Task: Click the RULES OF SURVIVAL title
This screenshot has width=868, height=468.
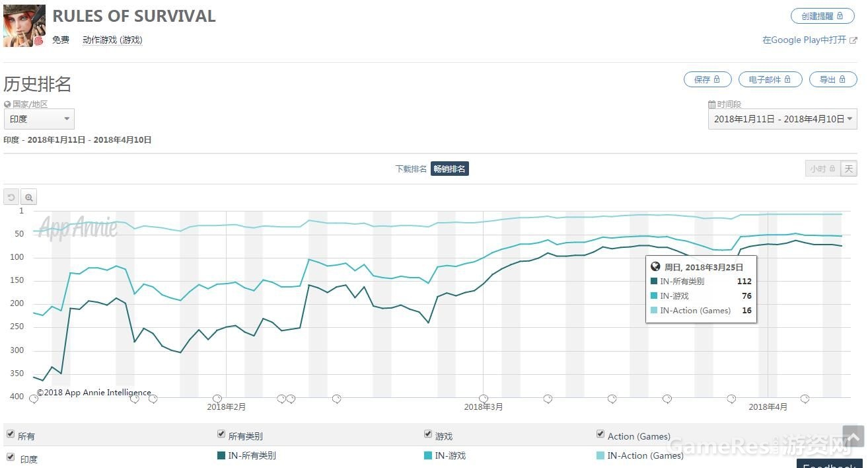Action: coord(134,16)
